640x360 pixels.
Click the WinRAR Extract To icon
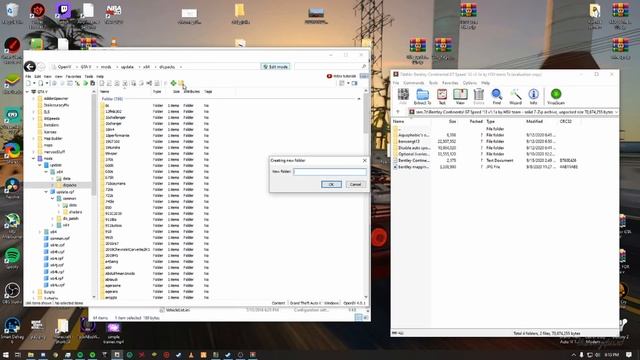pos(422,97)
